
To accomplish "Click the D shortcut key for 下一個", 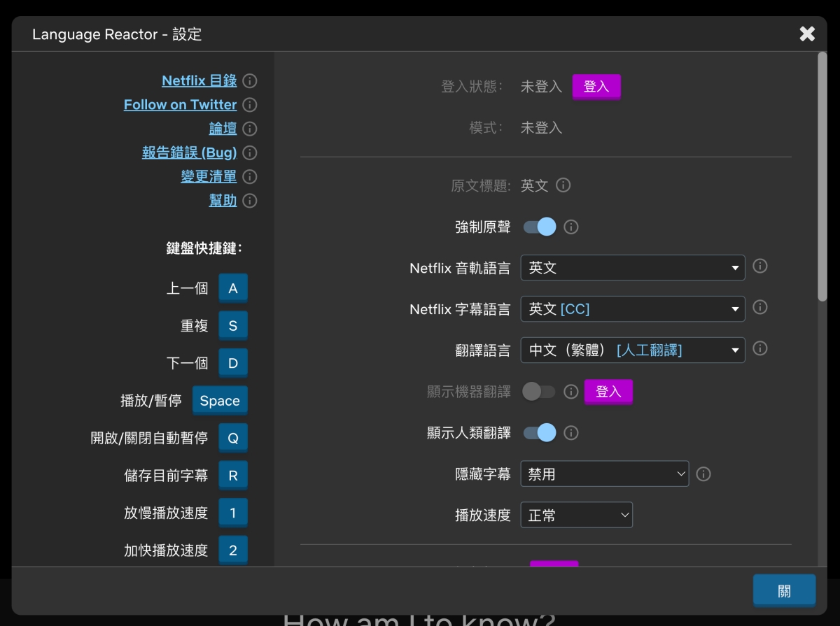I will 233,363.
